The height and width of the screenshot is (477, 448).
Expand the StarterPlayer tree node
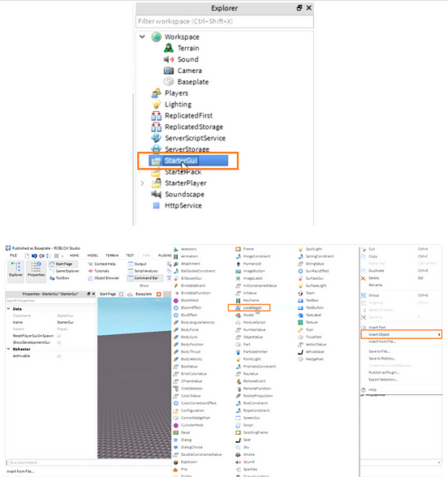point(142,183)
